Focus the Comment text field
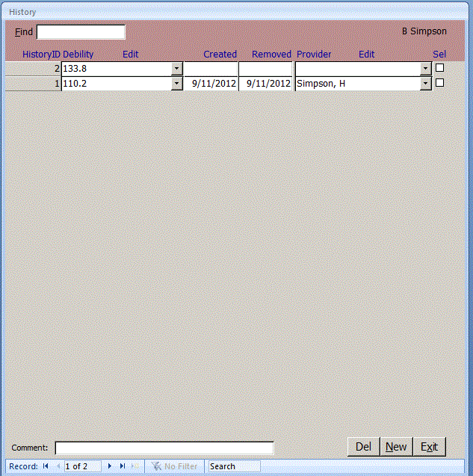This screenshot has width=473, height=476. 164,448
